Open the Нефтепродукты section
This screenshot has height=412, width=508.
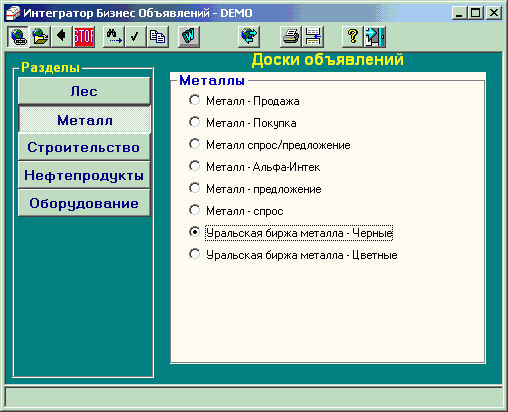coord(84,175)
